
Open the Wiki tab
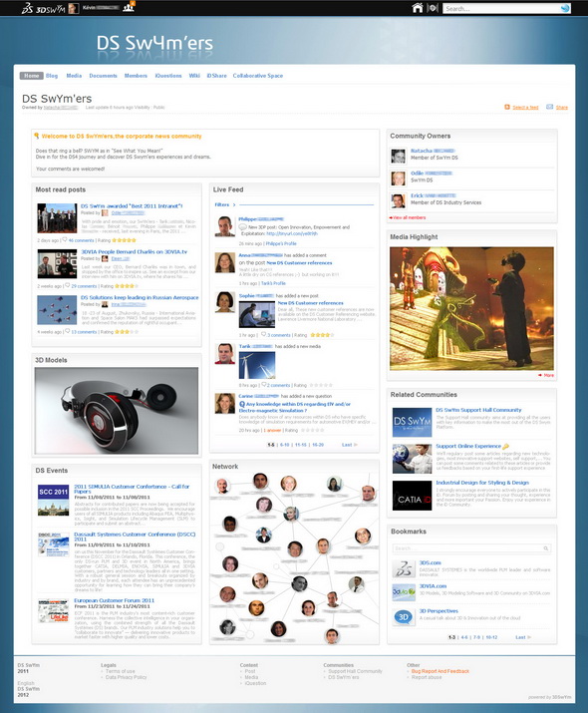(x=194, y=76)
